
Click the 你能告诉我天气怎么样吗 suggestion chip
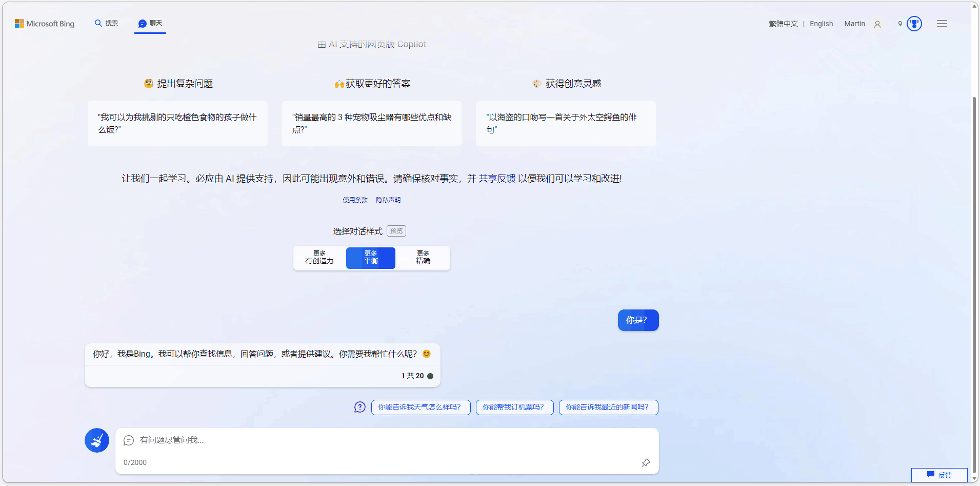421,407
